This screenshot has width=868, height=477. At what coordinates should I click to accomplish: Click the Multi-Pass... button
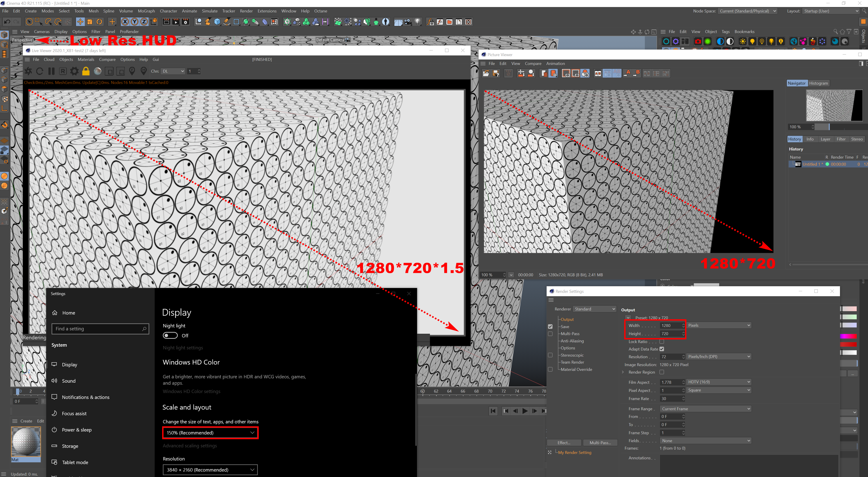pyautogui.click(x=600, y=443)
